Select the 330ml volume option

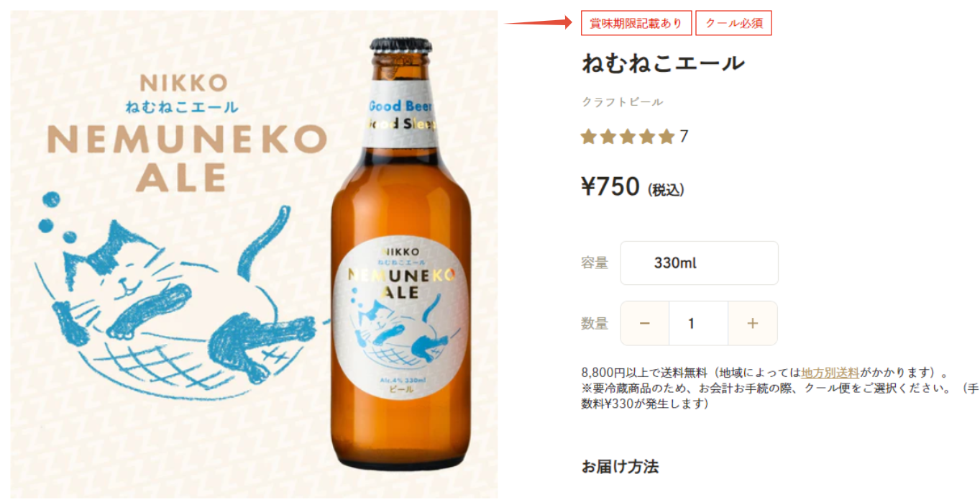699,263
